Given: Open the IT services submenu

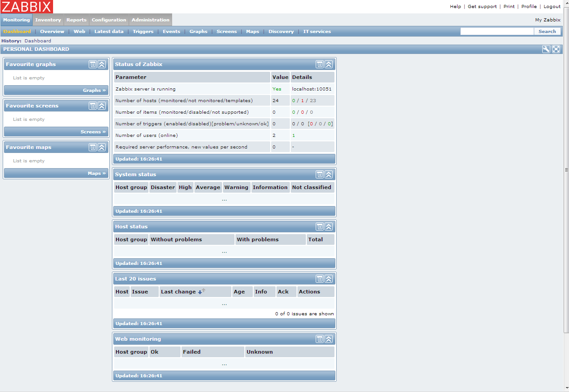Looking at the screenshot, I should tap(317, 31).
